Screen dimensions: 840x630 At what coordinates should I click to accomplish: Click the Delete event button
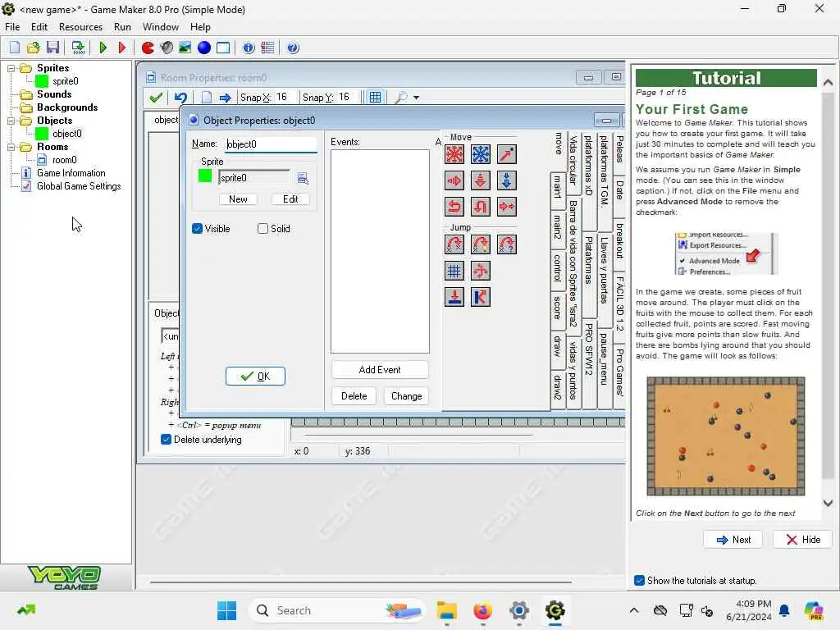[354, 396]
